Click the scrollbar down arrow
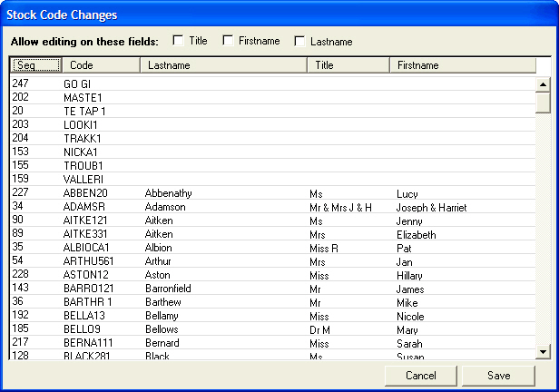Viewport: 559px width, 392px height. [543, 352]
